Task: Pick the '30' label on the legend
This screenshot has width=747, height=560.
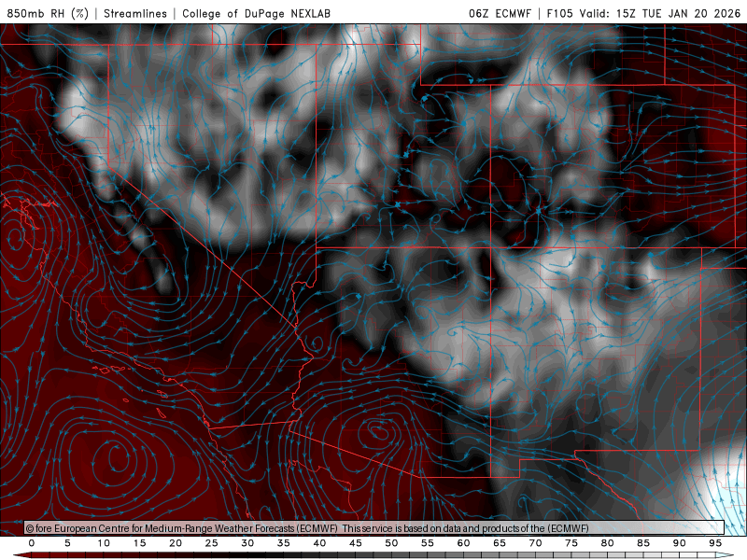Action: coord(247,543)
